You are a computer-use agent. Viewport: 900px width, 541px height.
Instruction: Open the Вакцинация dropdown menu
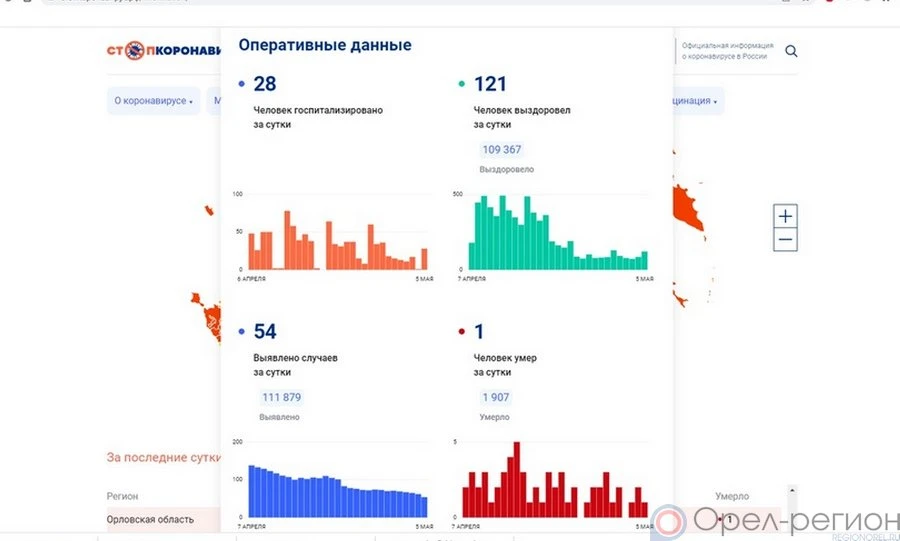(688, 101)
